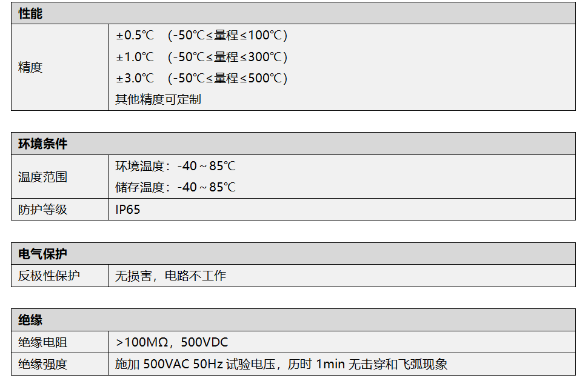588x378 pixels.
Task: Click the 绝缘 section header
Action: point(30,320)
